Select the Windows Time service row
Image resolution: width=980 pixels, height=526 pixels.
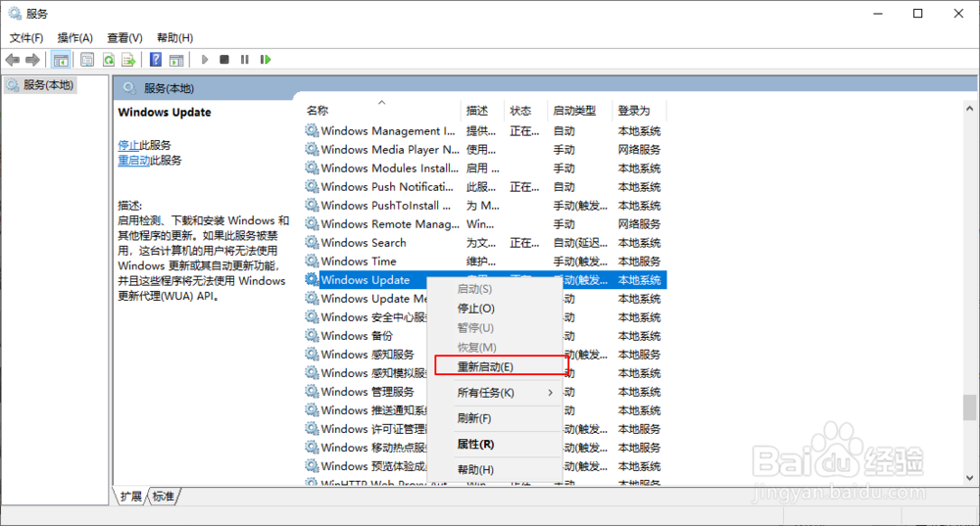[486, 262]
